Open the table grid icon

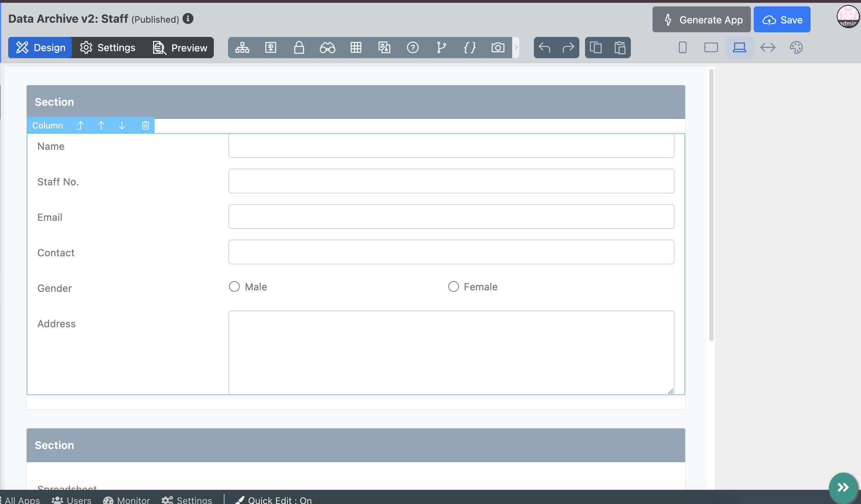coord(356,48)
